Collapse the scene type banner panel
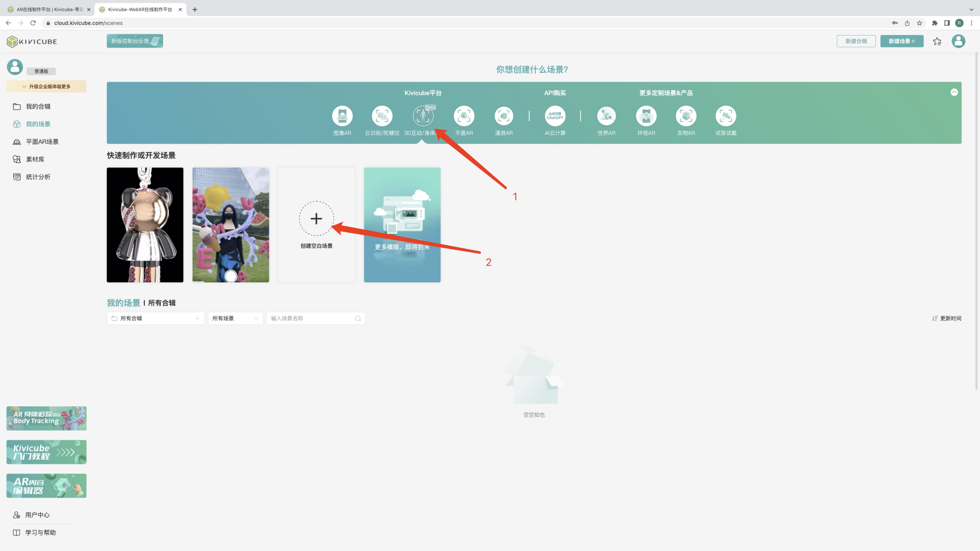Screen dimensions: 980x551 pos(954,92)
